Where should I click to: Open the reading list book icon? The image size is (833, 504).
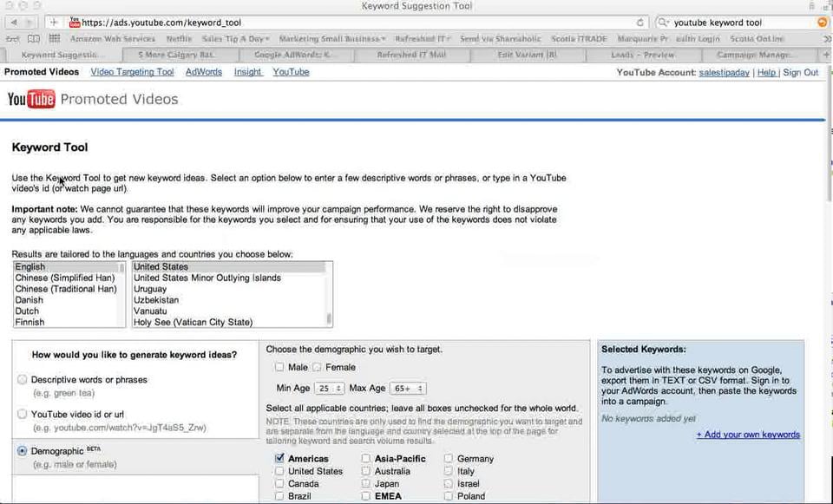pyautogui.click(x=34, y=39)
